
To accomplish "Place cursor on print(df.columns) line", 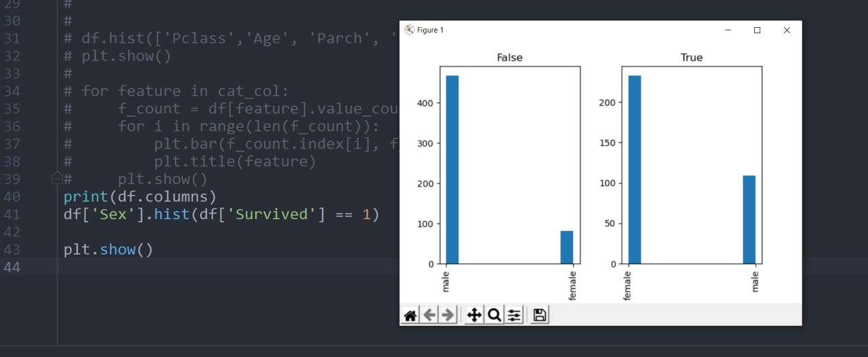I will coord(140,197).
